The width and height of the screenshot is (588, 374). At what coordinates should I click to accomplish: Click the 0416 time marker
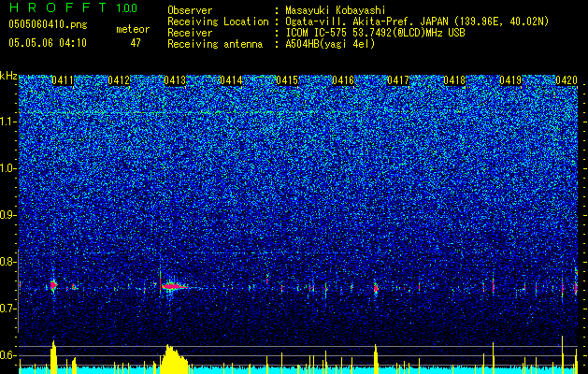(x=343, y=80)
